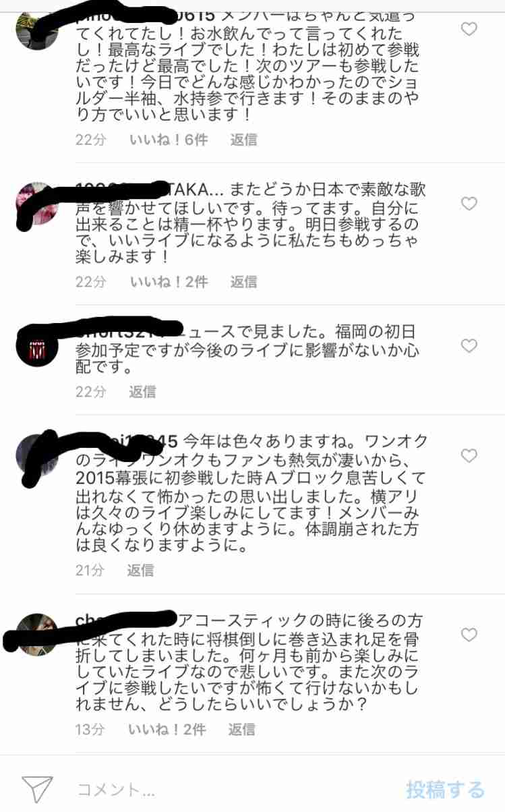Open the first commenter's profile picture

tap(36, 28)
